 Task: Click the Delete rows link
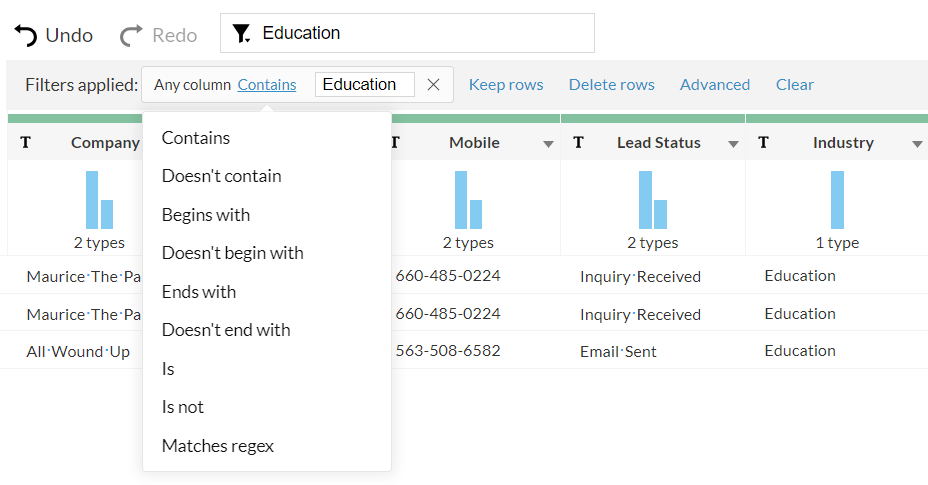pyautogui.click(x=611, y=85)
